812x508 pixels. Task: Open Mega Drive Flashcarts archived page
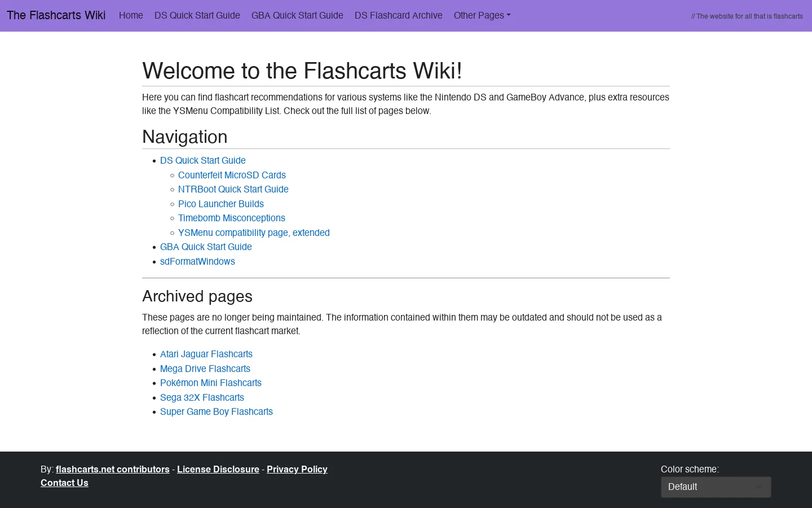pyautogui.click(x=205, y=369)
